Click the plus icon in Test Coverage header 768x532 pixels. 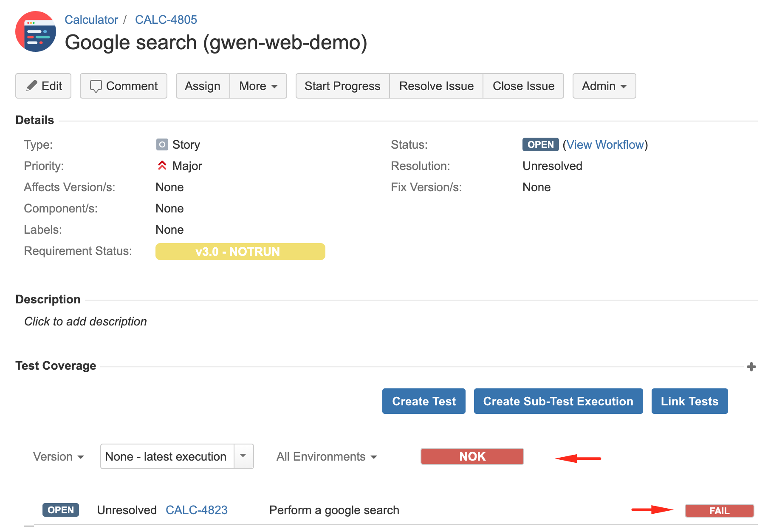(751, 367)
